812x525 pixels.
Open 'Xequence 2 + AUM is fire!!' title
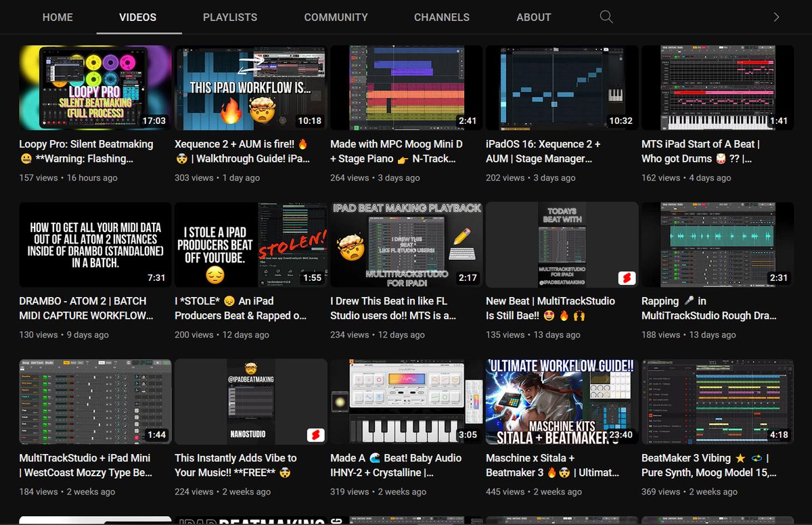pyautogui.click(x=242, y=151)
